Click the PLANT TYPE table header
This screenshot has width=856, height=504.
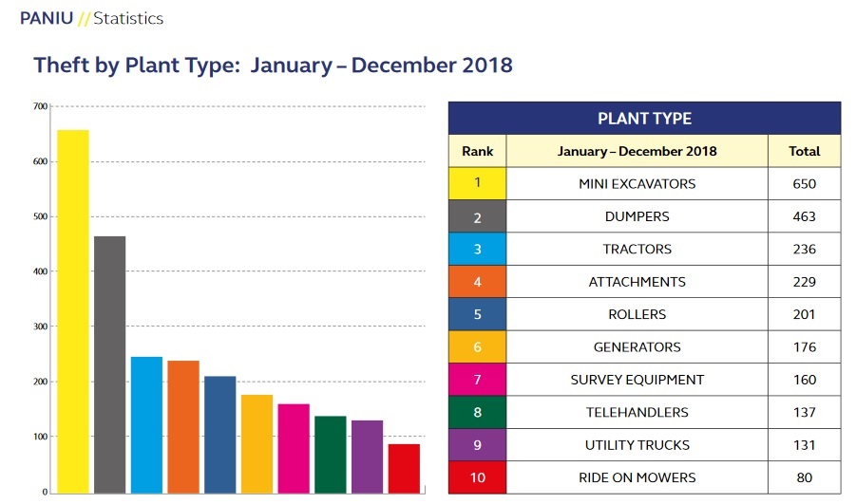[x=644, y=119]
